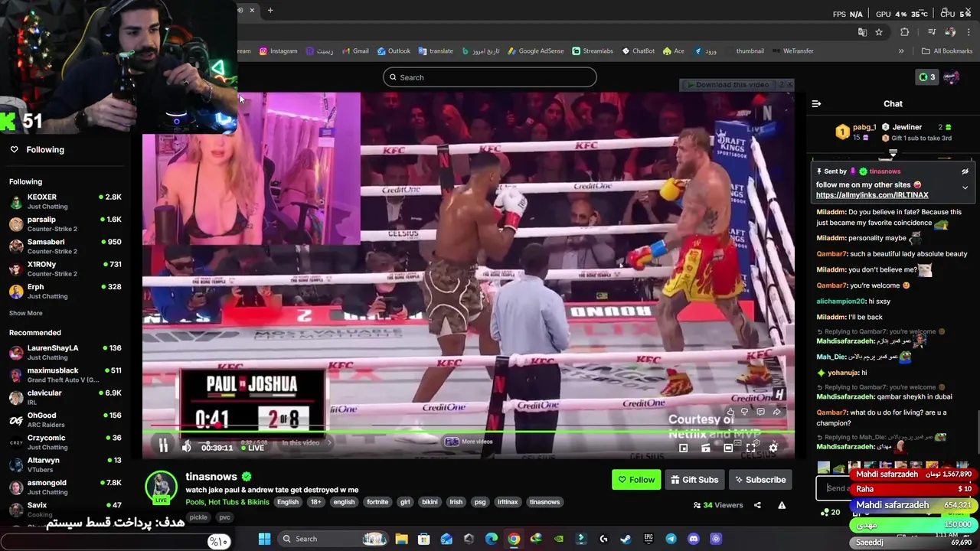Select the 18+ tag

(316, 502)
